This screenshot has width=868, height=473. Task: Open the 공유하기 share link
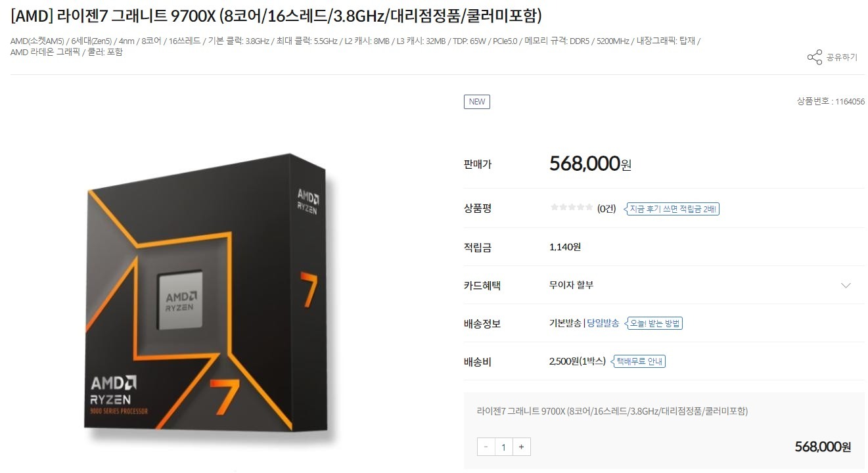point(842,57)
